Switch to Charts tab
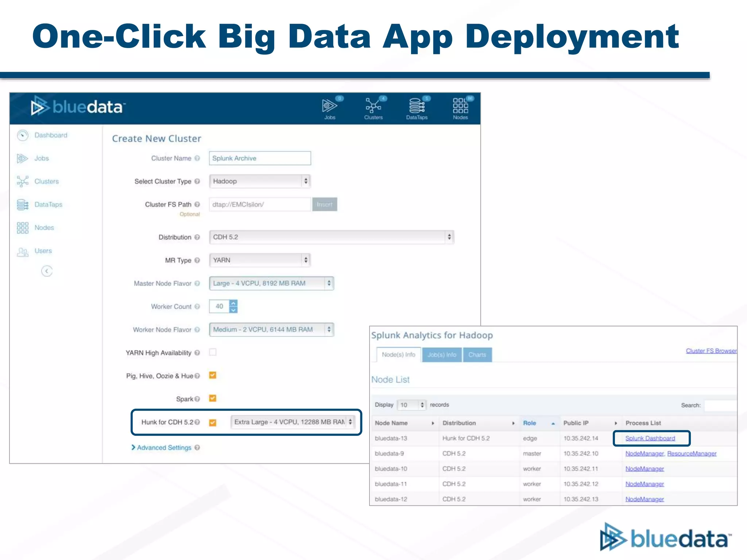 [477, 355]
